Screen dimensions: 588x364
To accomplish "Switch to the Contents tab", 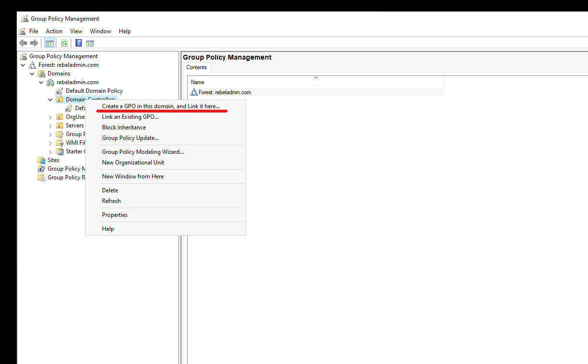I will 197,68.
